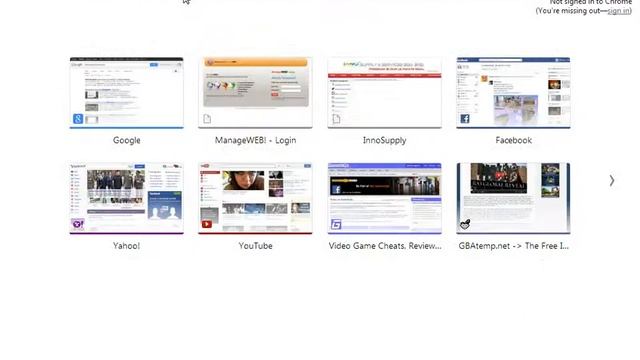Click the Yahoo! favicon on its tile

pyautogui.click(x=78, y=224)
